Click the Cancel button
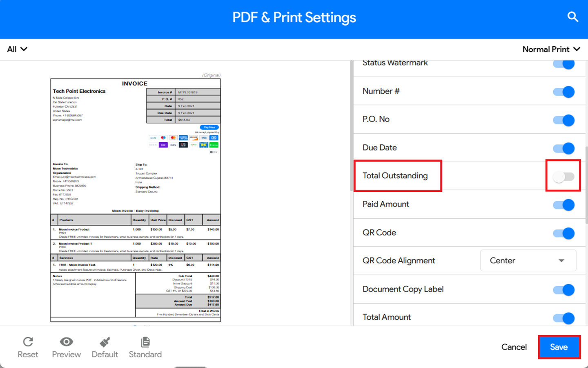The image size is (588, 368). [x=514, y=347]
